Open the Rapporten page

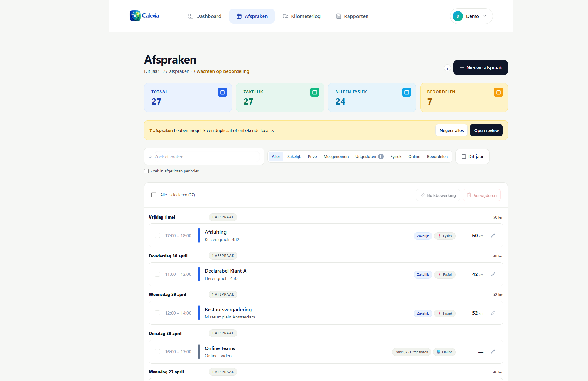tap(352, 16)
